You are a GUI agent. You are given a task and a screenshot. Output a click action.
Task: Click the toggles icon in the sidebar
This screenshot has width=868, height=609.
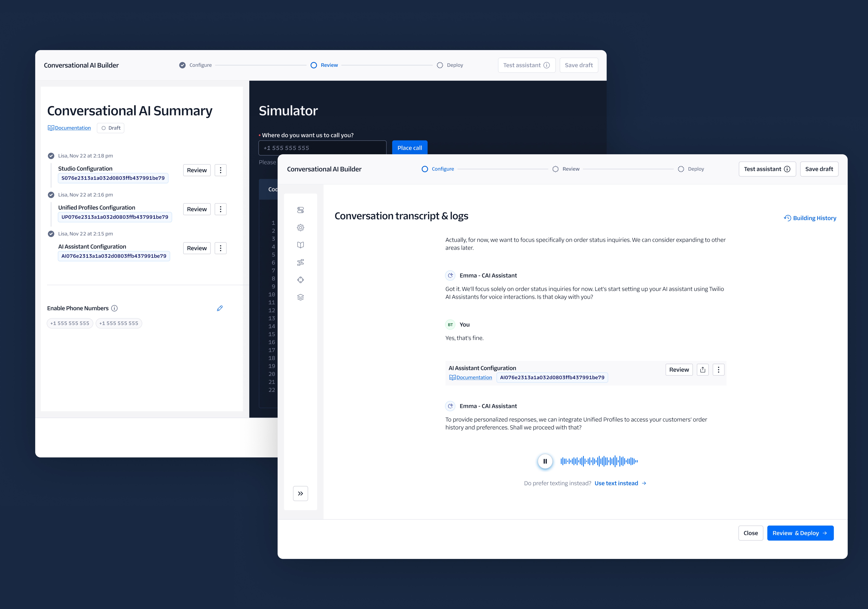point(300,210)
